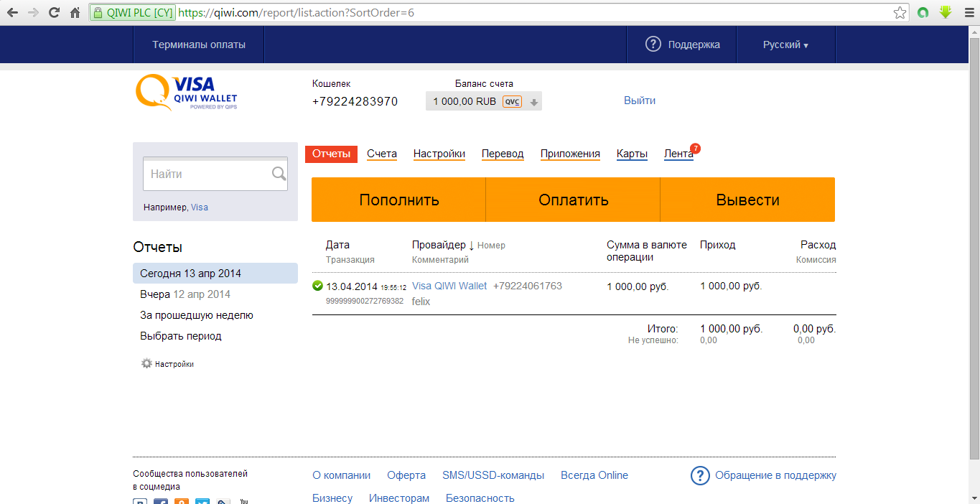Go back with the browser back arrow
The image size is (980, 504).
point(12,12)
